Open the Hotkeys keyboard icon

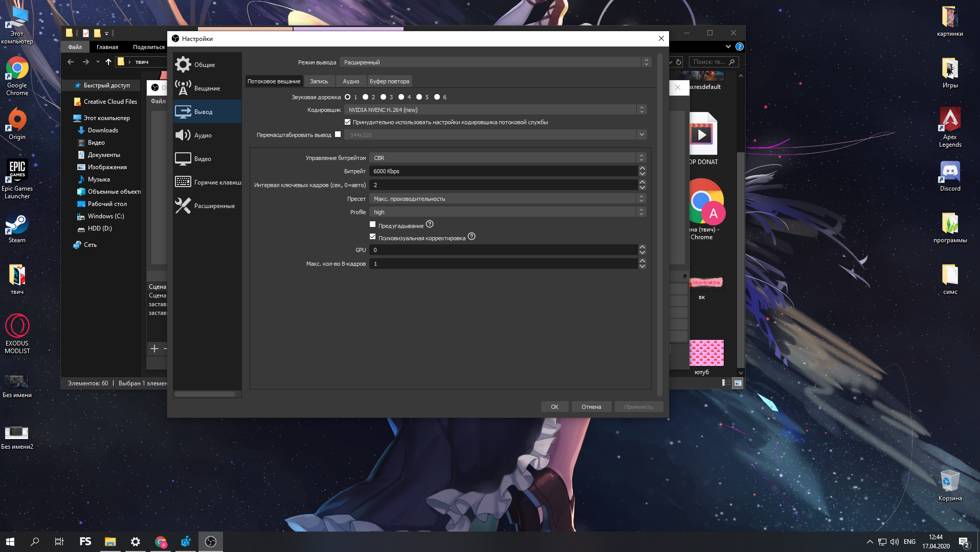click(x=183, y=182)
